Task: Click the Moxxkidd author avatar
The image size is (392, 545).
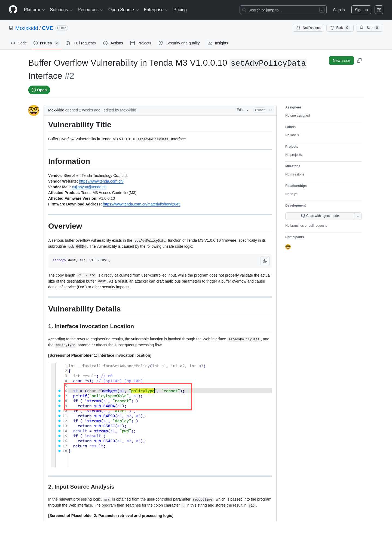Action: pos(34,110)
